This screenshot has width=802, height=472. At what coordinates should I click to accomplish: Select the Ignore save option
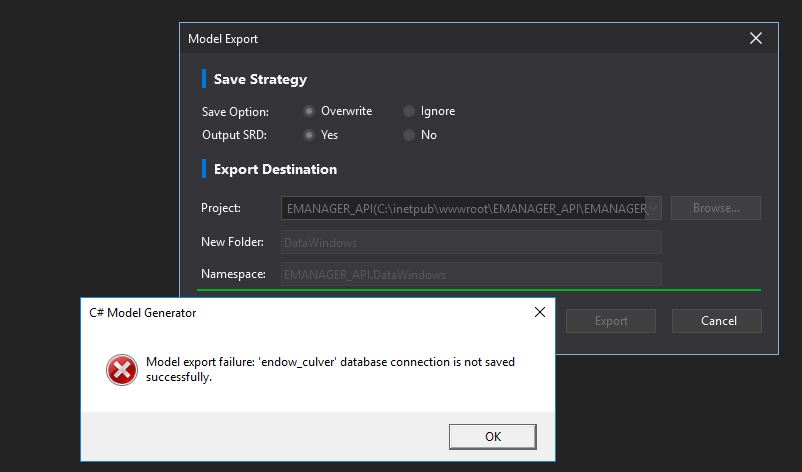click(409, 111)
